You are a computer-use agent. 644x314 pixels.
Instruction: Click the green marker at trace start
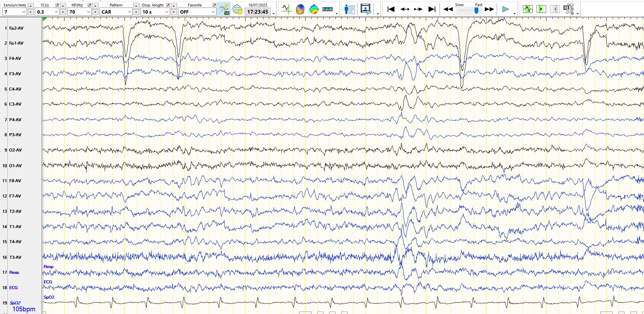tap(44, 19)
